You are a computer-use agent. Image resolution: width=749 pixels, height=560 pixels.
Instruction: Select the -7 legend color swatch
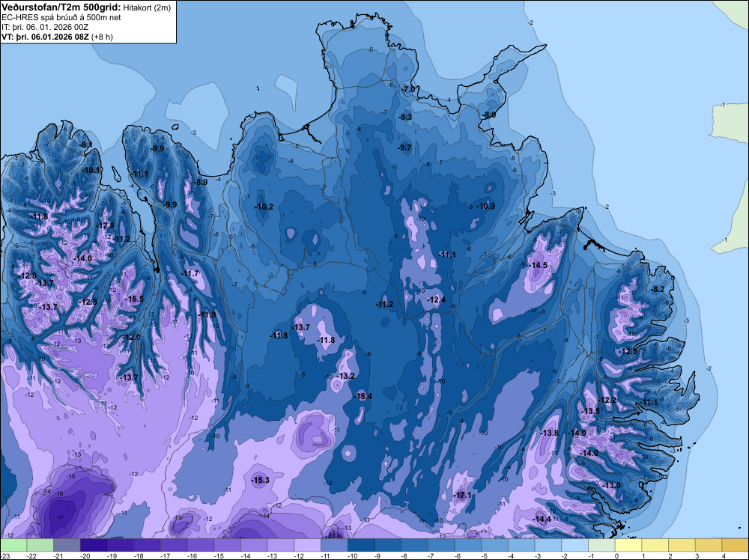click(441, 545)
